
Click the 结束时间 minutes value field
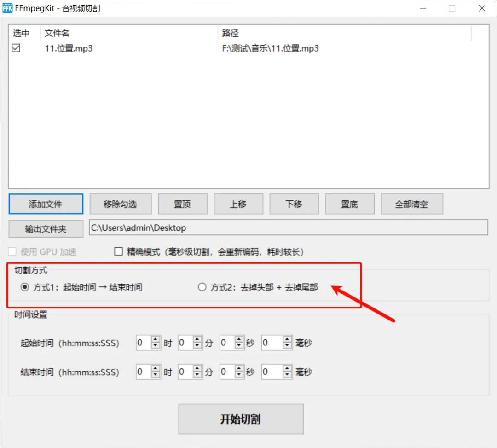pos(186,372)
